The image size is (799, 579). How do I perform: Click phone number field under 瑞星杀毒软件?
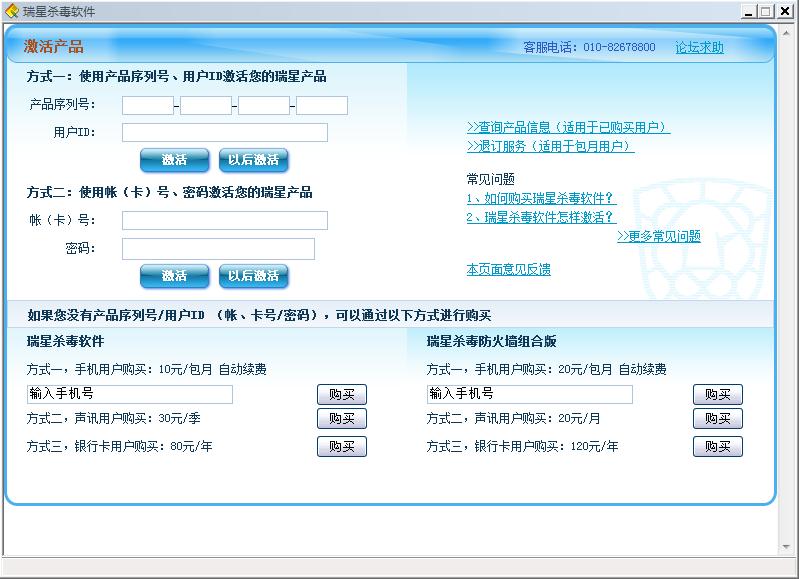[x=129, y=394]
